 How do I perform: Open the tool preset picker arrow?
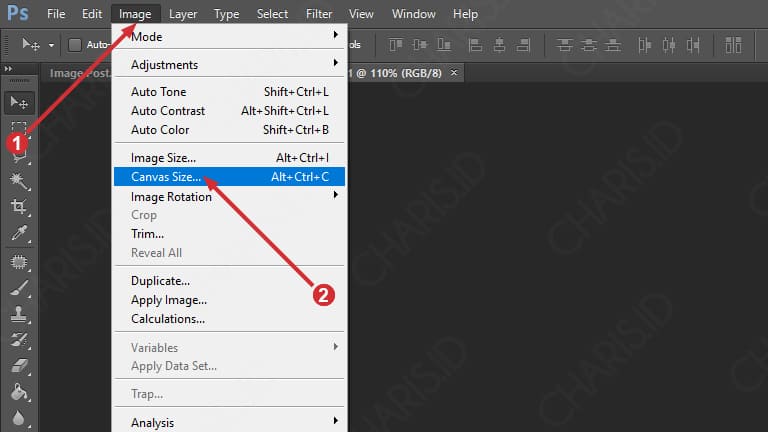[51, 46]
